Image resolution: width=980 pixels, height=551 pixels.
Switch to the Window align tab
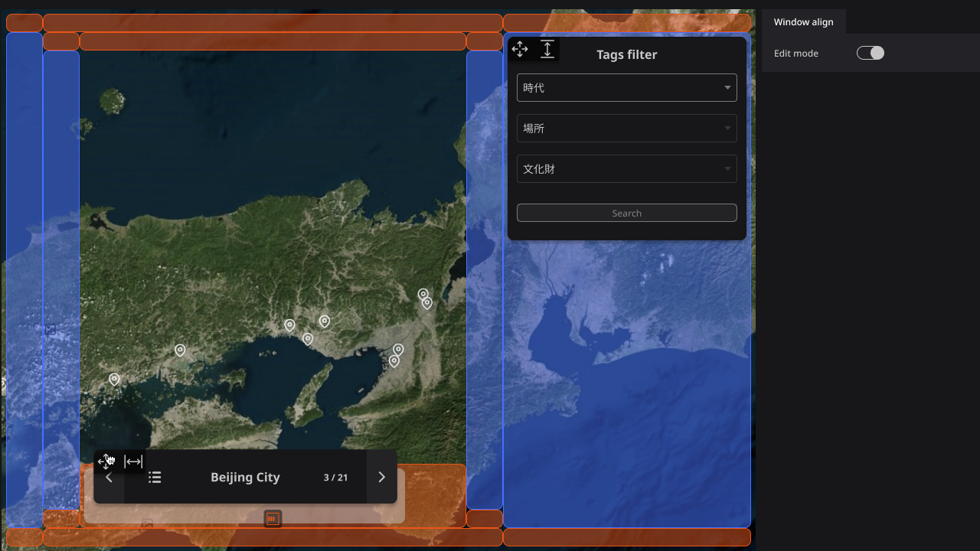pyautogui.click(x=803, y=21)
